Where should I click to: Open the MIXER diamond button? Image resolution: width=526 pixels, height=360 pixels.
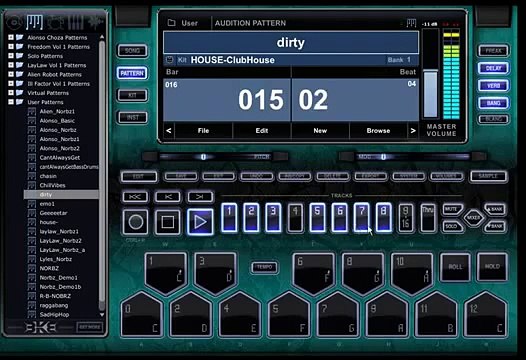[x=473, y=218]
